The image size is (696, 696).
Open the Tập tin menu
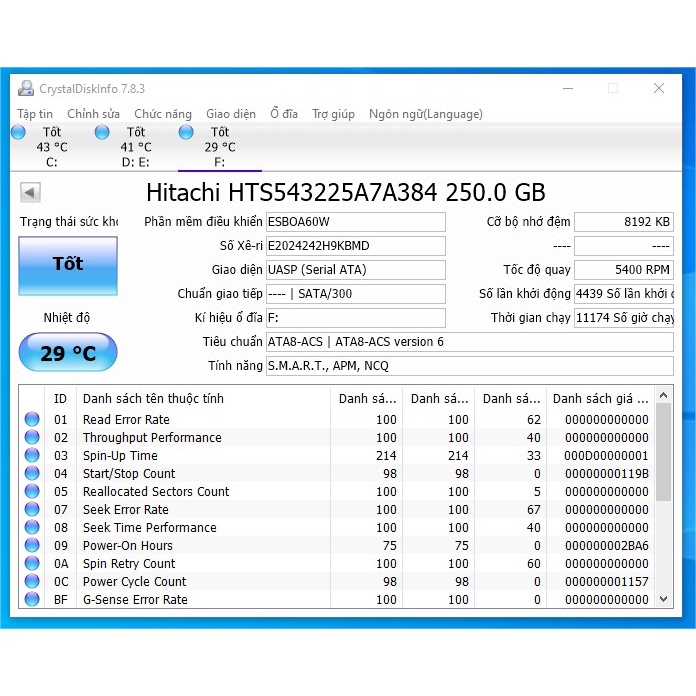click(x=35, y=114)
